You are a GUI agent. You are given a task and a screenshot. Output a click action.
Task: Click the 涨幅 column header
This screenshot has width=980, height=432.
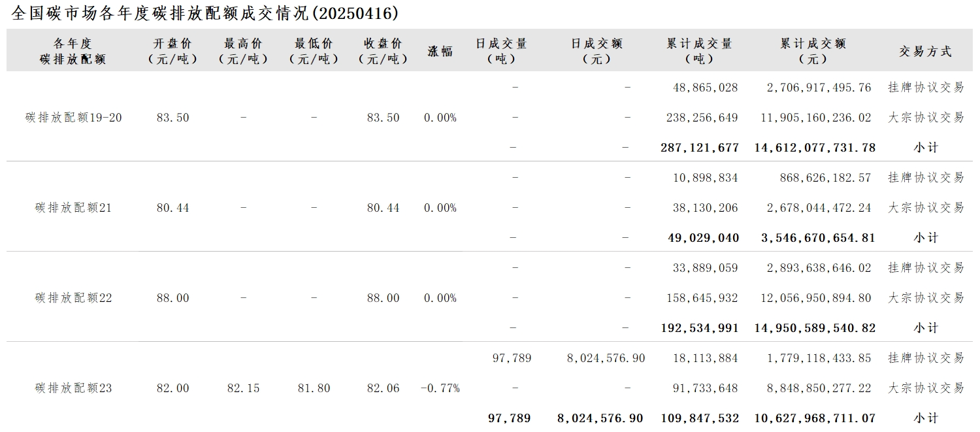[440, 52]
